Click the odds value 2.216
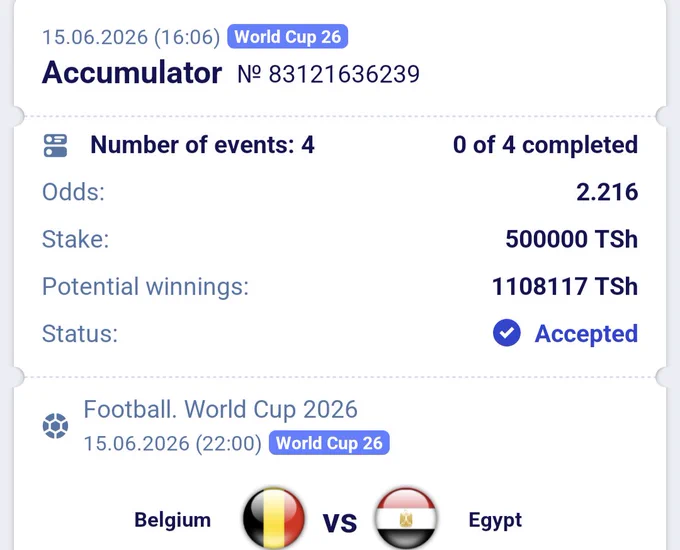The width and height of the screenshot is (680, 550). coord(607,192)
